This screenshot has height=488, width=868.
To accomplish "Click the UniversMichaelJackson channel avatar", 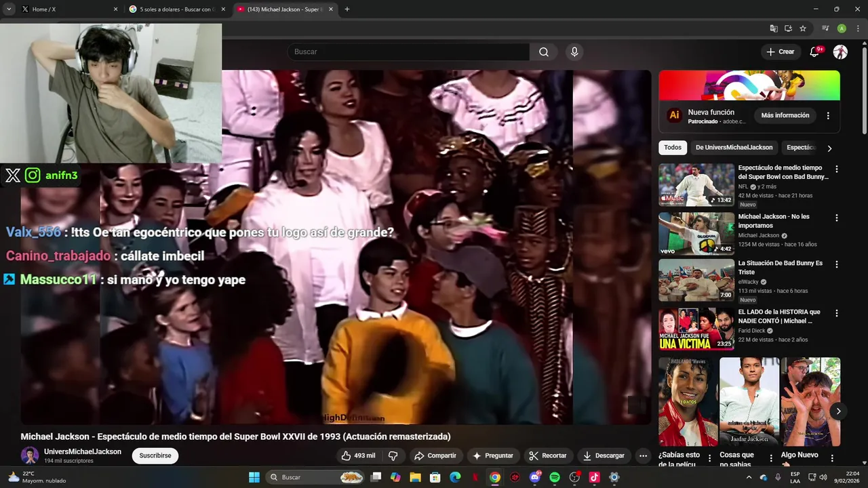I will point(30,455).
